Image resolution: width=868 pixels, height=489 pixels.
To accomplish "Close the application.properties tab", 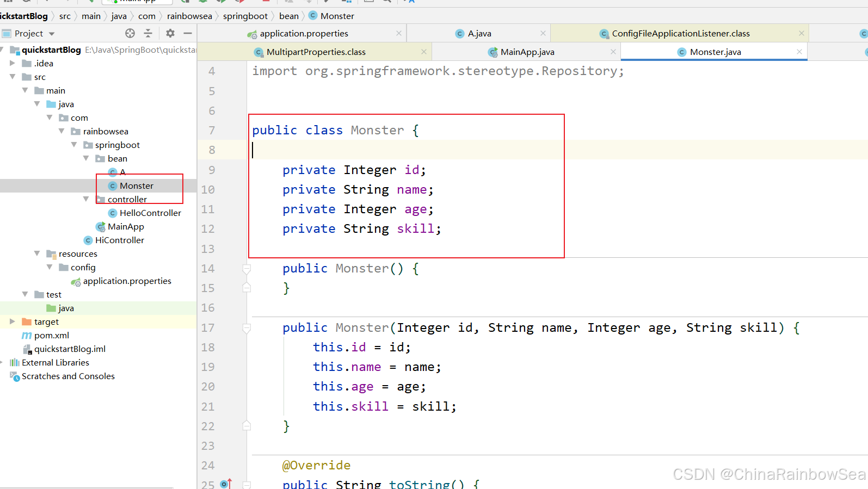I will click(x=399, y=33).
